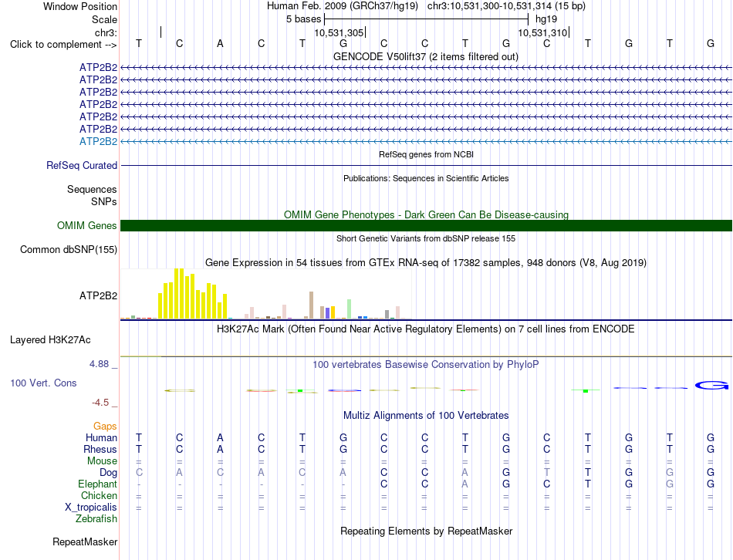Select the Dog alignment row label
733x560 pixels.
[x=108, y=473]
